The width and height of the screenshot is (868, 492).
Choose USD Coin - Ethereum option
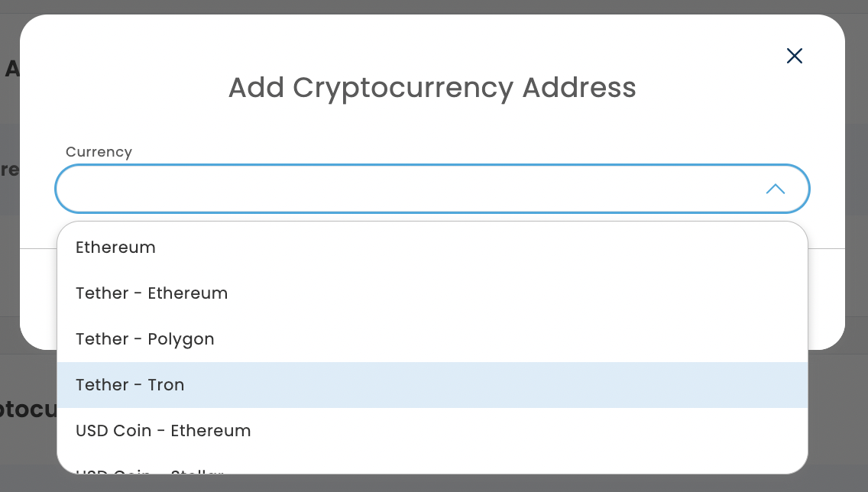point(164,431)
